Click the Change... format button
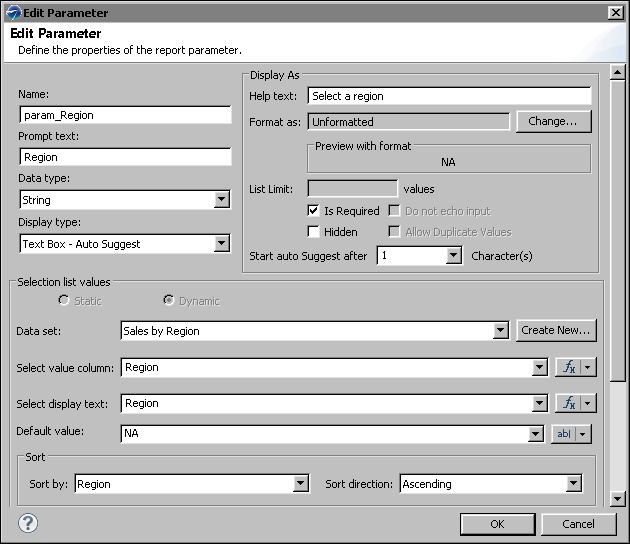Image resolution: width=630 pixels, height=544 pixels. 554,121
